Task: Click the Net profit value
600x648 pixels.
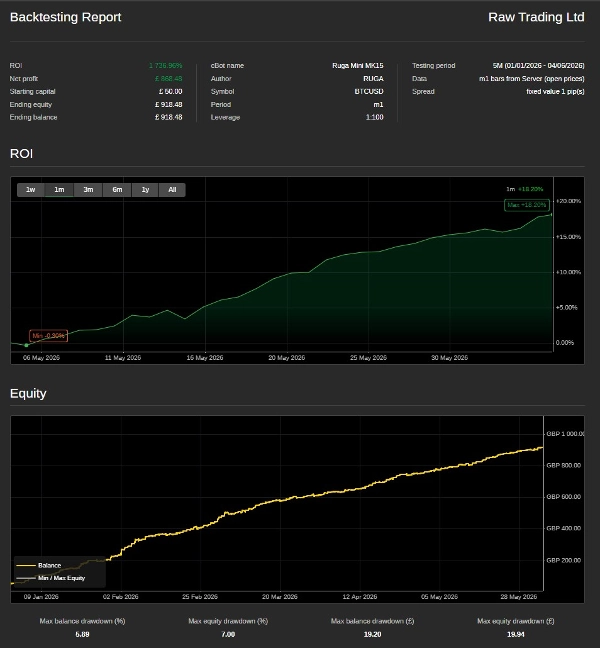Action: tap(169, 79)
